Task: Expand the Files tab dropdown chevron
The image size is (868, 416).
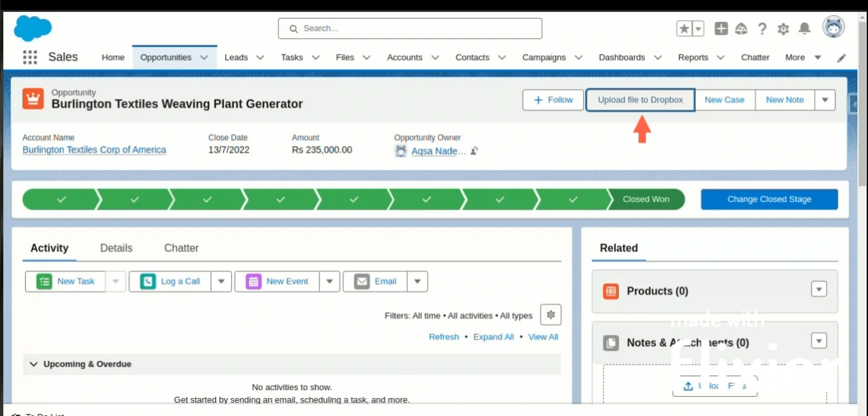Action: (367, 58)
